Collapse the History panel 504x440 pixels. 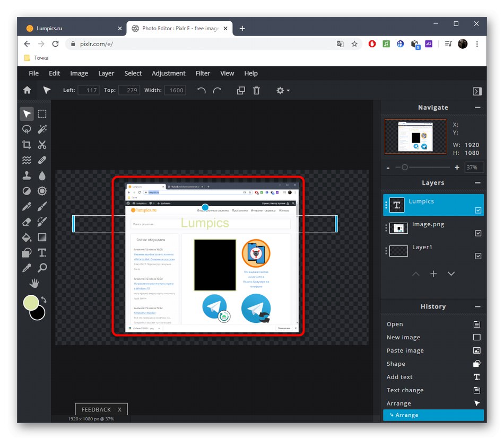coord(477,306)
